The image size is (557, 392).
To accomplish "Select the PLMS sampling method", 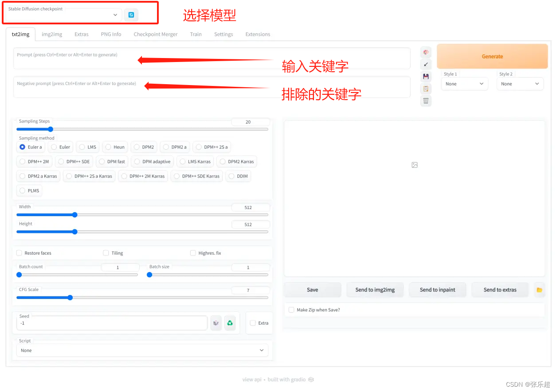I will 29,190.
